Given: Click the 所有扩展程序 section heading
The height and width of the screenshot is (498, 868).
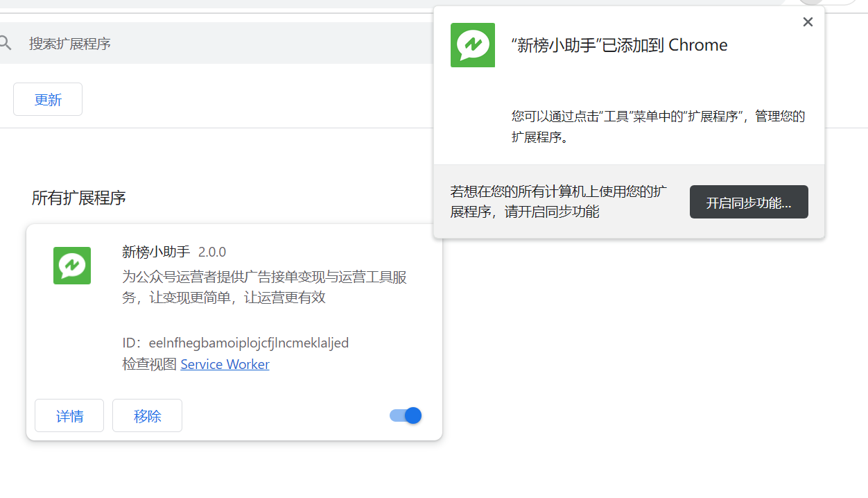Looking at the screenshot, I should coord(78,198).
